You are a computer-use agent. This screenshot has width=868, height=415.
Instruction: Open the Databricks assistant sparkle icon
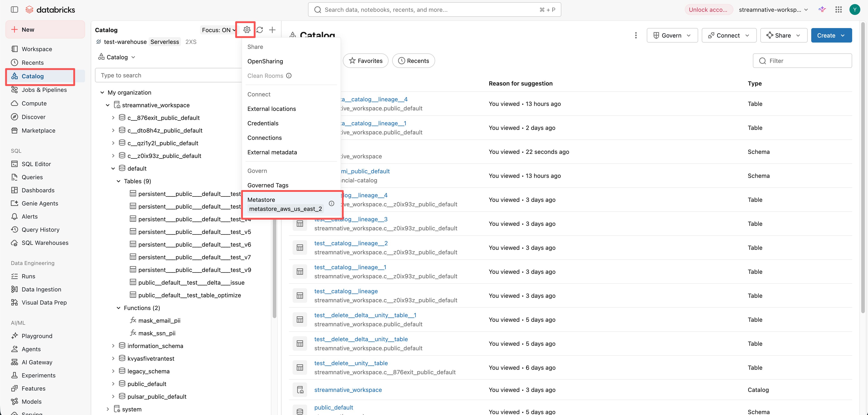point(822,10)
